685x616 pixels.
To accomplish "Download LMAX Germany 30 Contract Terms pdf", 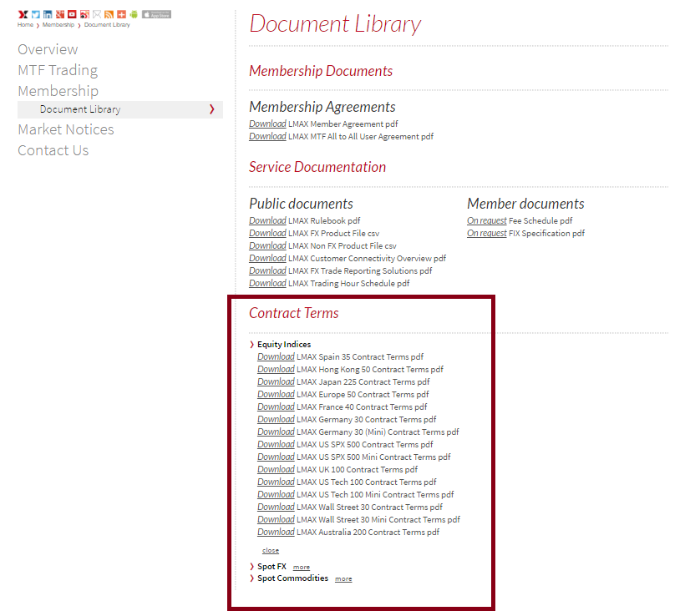I will (x=276, y=420).
